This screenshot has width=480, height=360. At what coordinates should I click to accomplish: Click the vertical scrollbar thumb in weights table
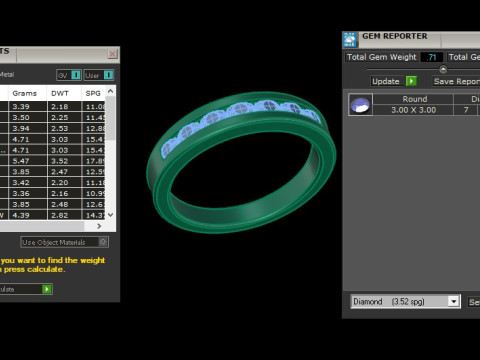click(x=111, y=118)
